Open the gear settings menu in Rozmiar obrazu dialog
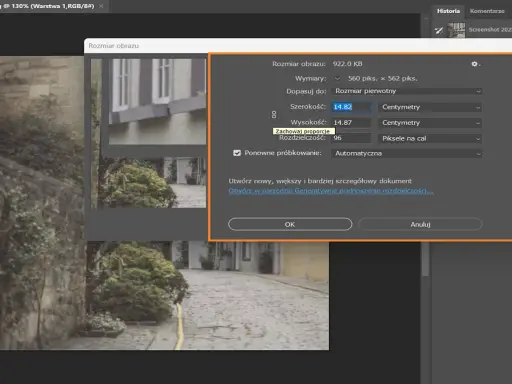The image size is (512, 384). [x=475, y=64]
